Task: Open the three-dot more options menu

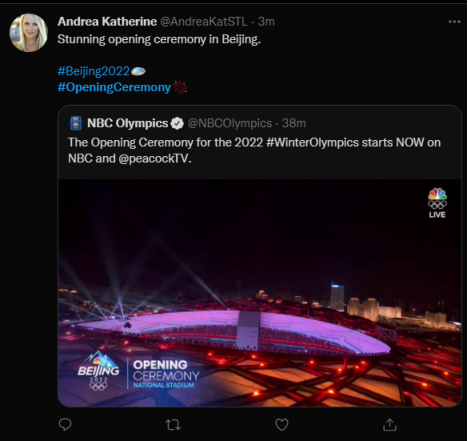Action: [454, 22]
